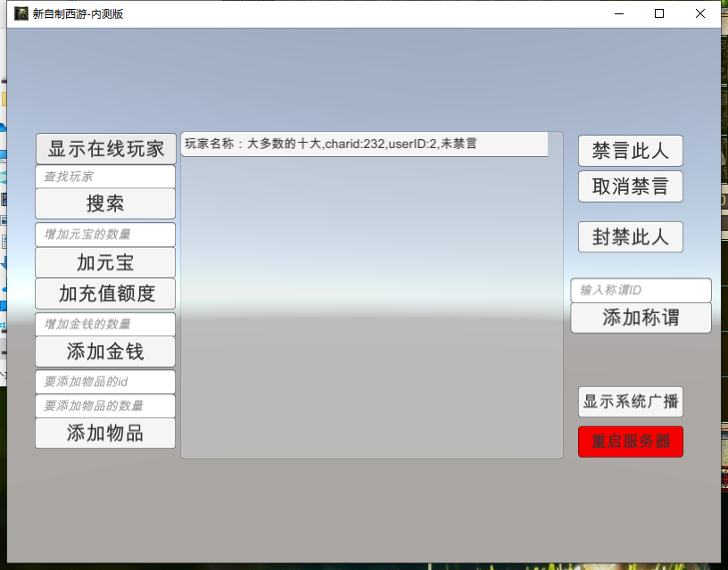This screenshot has width=728, height=570.
Task: Click the 增加元宝的数量 amount input field
Action: point(104,235)
